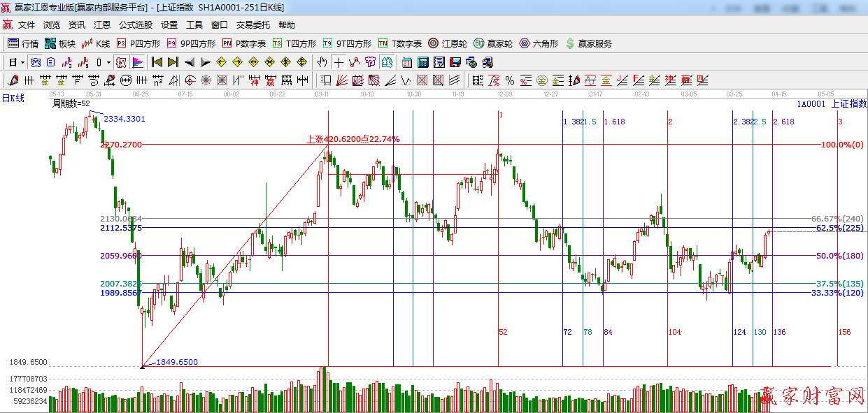The height and width of the screenshot is (413, 868).
Task: Toggle the crosshair cursor mode
Action: pyautogui.click(x=339, y=62)
